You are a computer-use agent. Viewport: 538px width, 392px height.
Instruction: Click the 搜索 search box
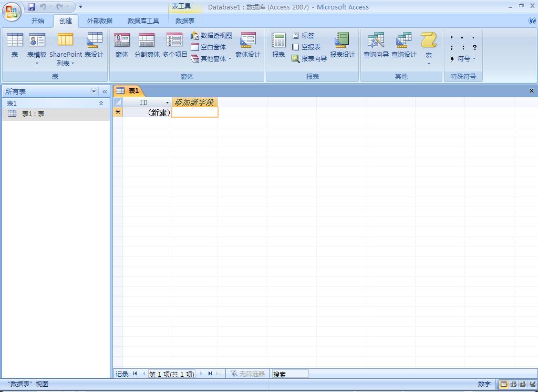(290, 374)
